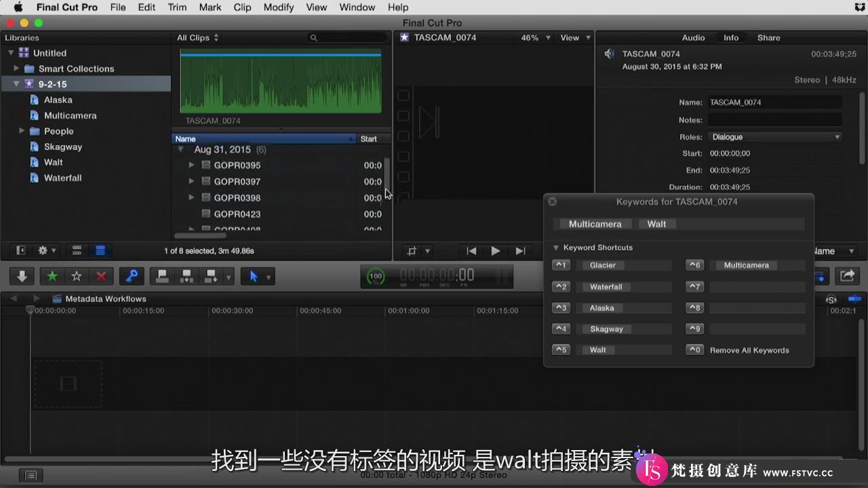Screen dimensions: 868x488
Task: Open the browser gear action menu
Action: coord(47,250)
